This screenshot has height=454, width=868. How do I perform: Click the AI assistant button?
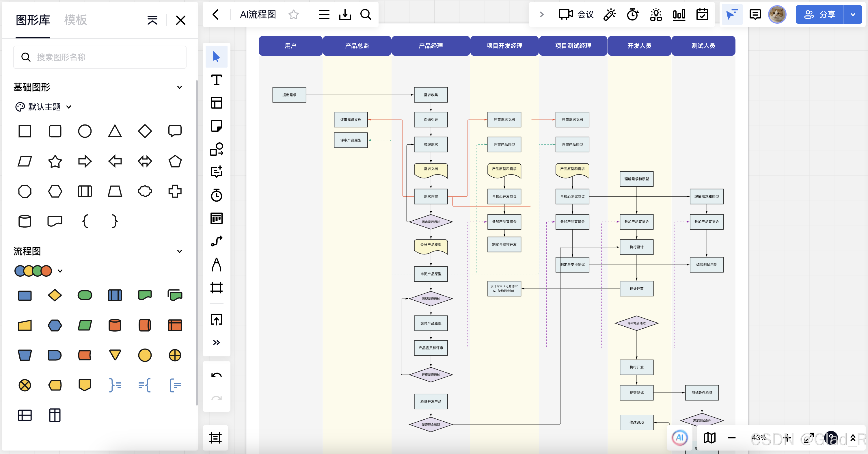679,438
